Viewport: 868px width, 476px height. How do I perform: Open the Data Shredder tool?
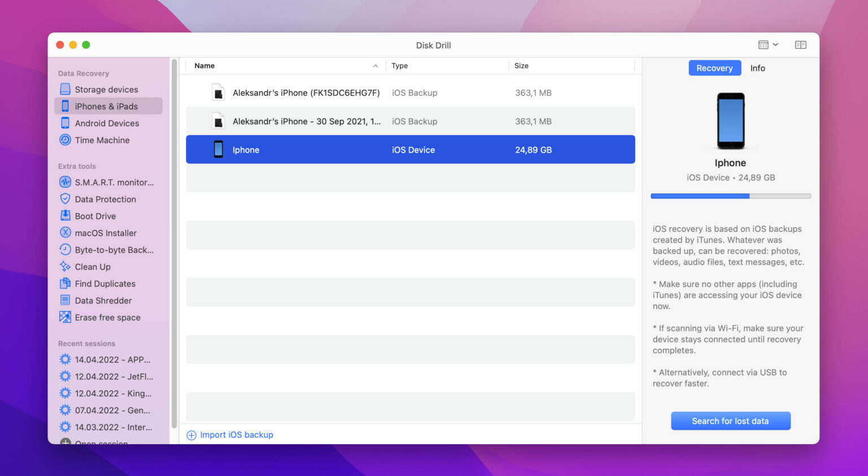tap(103, 300)
